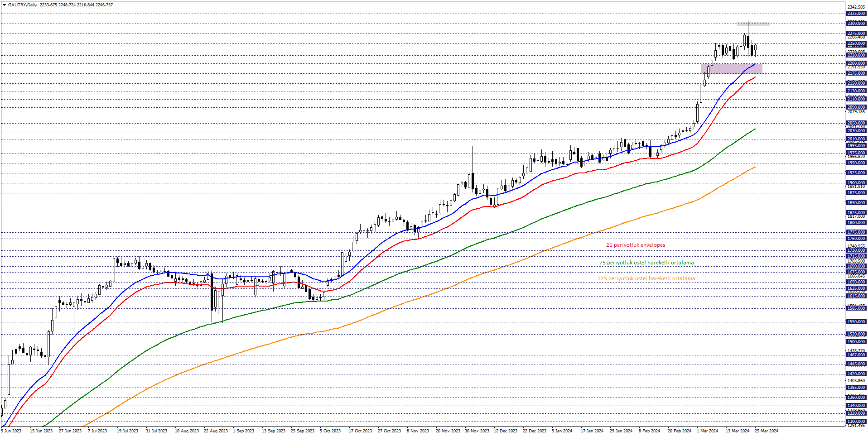The height and width of the screenshot is (436, 868).
Task: Click the 12 Dec 2023 date label
Action: pyautogui.click(x=506, y=431)
